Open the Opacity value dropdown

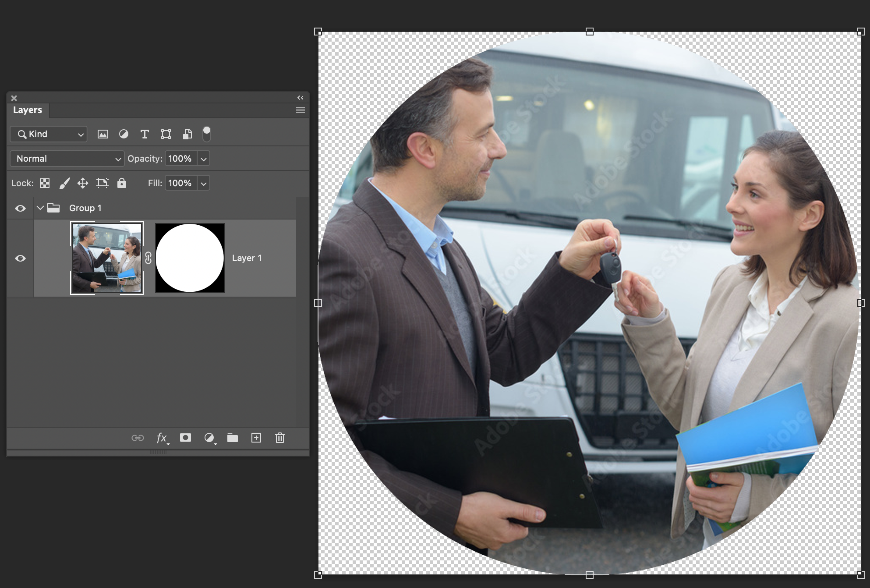tap(203, 159)
